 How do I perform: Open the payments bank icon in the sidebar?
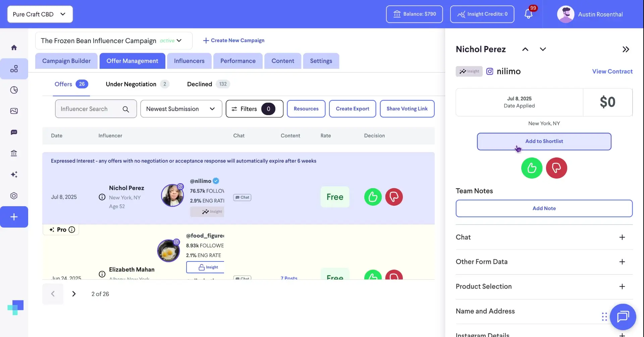[14, 153]
